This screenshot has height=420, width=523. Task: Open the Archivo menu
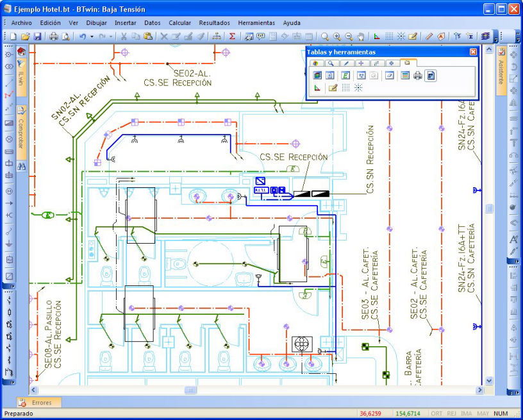[22, 23]
